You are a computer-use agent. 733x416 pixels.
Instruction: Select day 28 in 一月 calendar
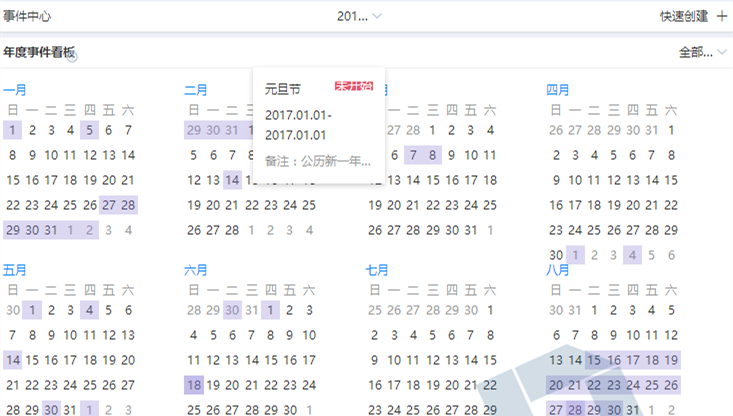click(x=128, y=205)
